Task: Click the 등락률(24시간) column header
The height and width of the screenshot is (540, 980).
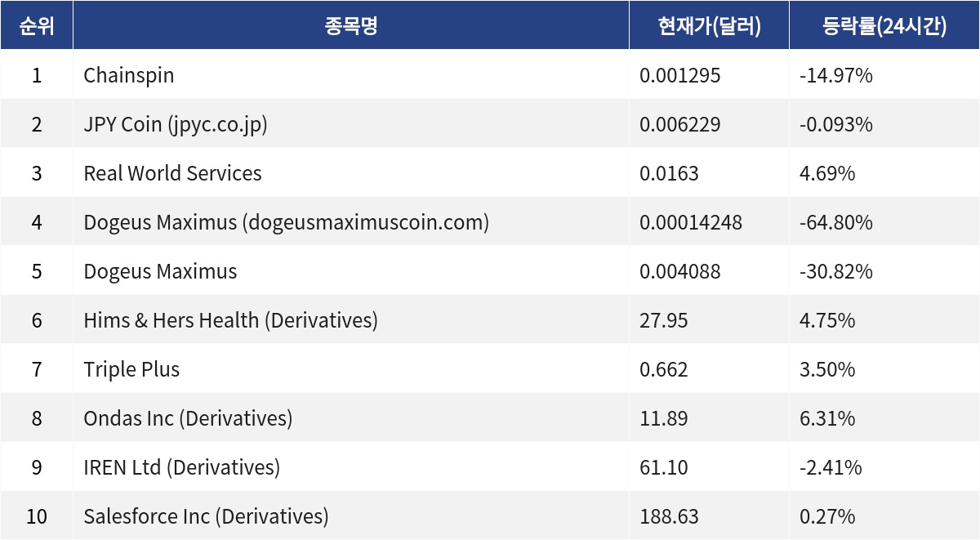Action: tap(884, 26)
